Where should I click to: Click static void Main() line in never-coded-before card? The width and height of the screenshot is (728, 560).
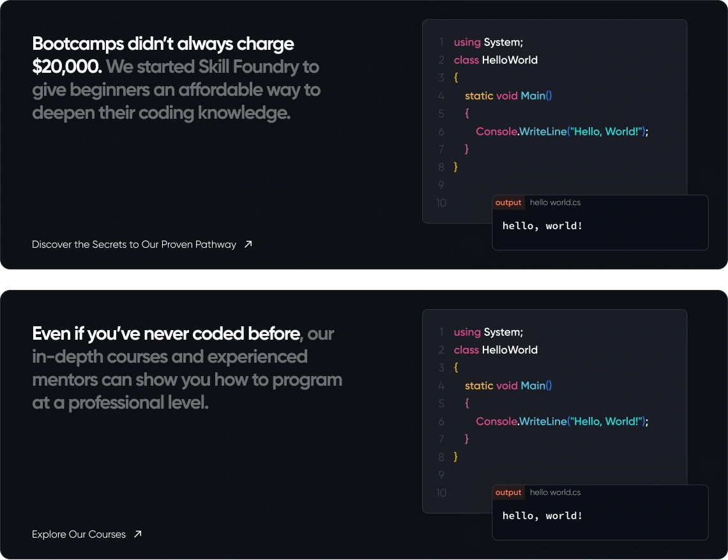point(508,386)
